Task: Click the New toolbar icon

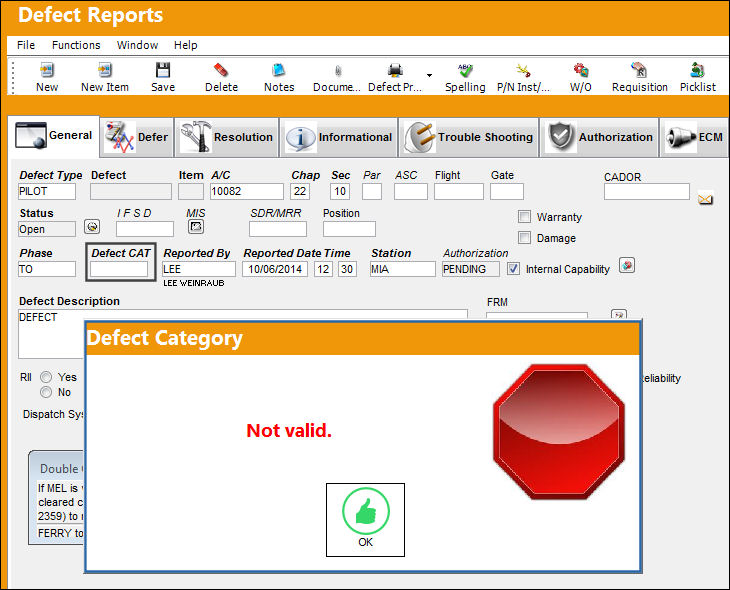Action: click(x=47, y=70)
